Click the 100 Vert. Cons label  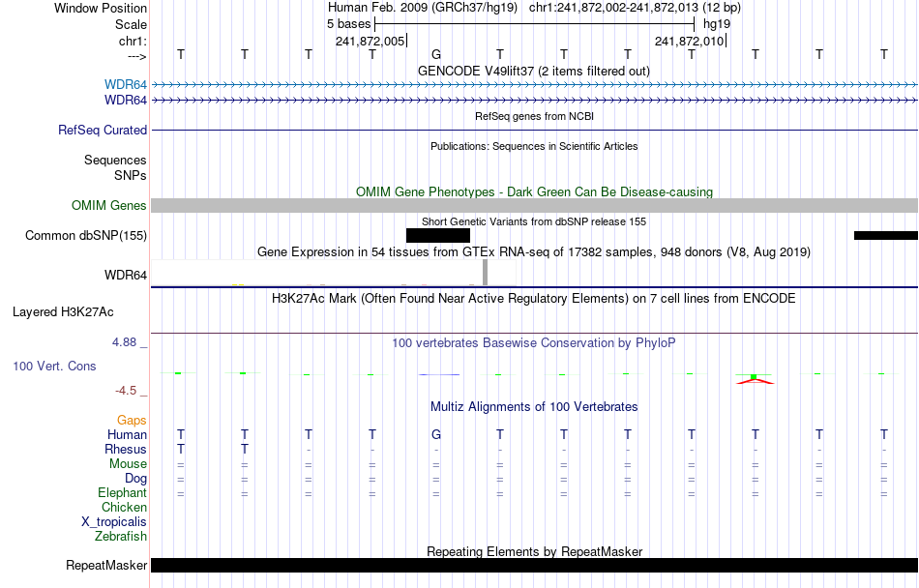54,366
